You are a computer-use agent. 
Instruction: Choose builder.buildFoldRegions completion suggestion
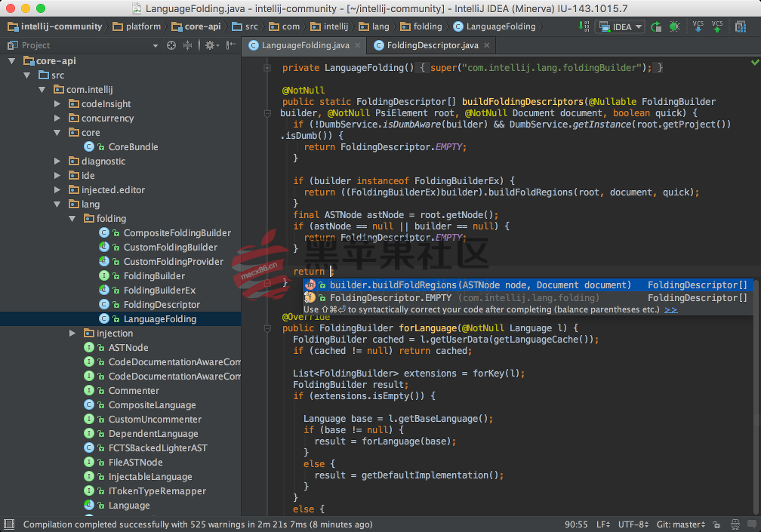(x=528, y=285)
